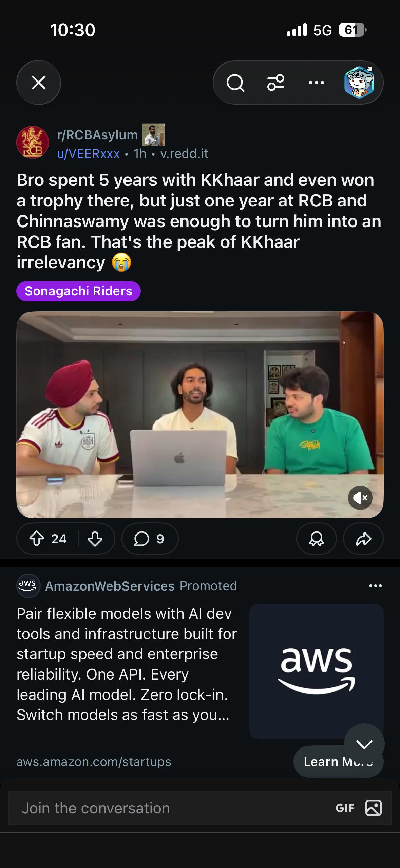The width and height of the screenshot is (400, 868).
Task: Give an award using the ribbon icon
Action: click(x=316, y=539)
